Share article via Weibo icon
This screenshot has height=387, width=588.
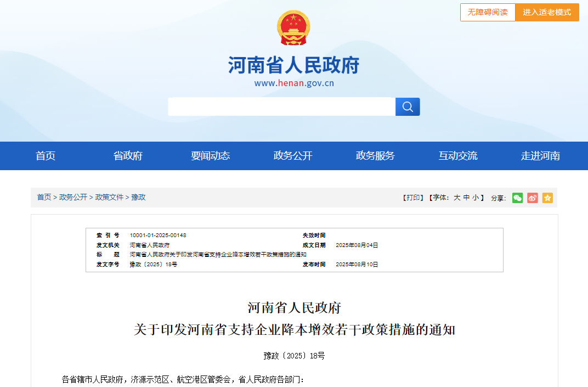(x=533, y=198)
